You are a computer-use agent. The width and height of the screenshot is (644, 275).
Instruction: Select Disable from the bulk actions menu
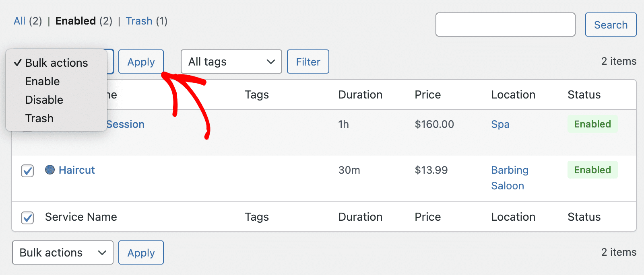pos(44,100)
